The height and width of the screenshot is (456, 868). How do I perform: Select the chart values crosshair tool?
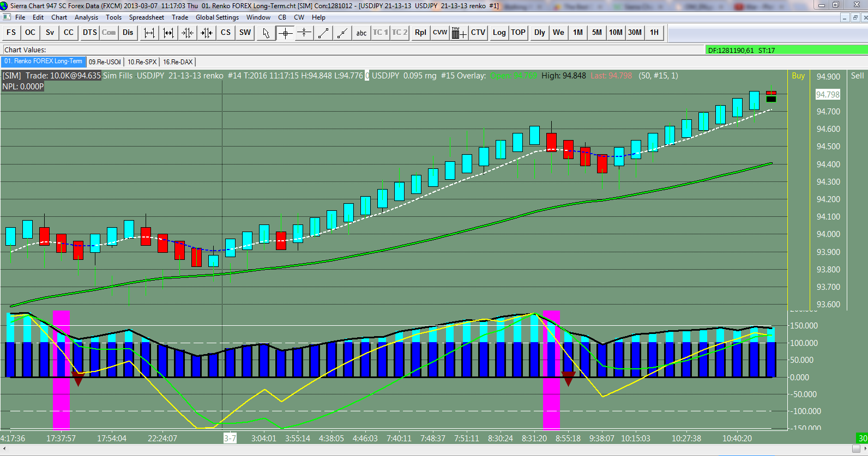(285, 33)
